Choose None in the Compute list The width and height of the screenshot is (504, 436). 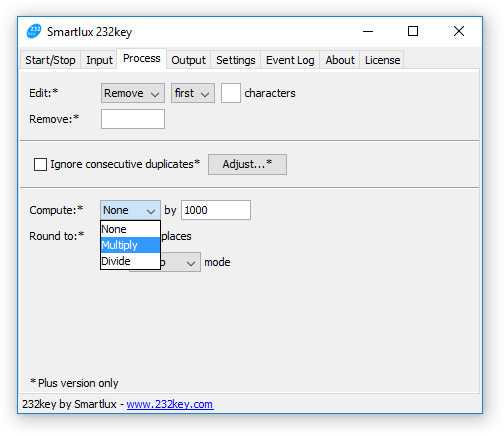coord(130,229)
